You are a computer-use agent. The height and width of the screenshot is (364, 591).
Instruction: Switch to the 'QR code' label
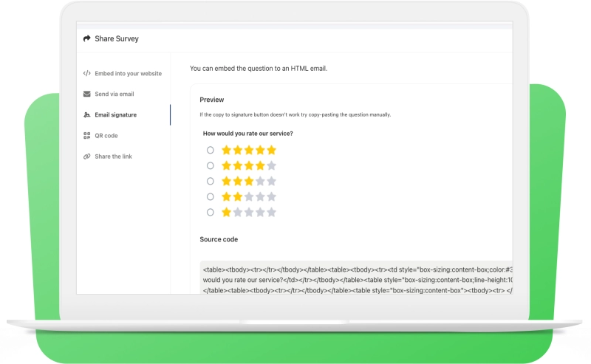pyautogui.click(x=106, y=135)
